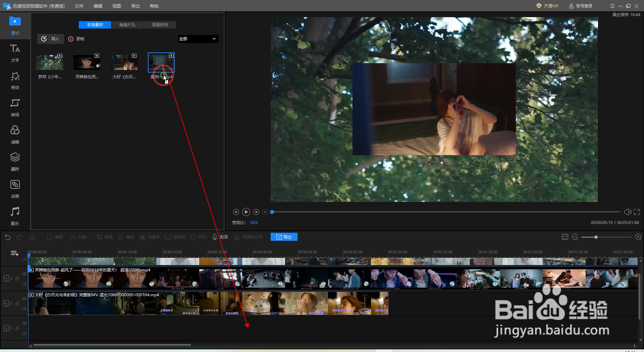Open the 配乐 music panel

click(15, 216)
